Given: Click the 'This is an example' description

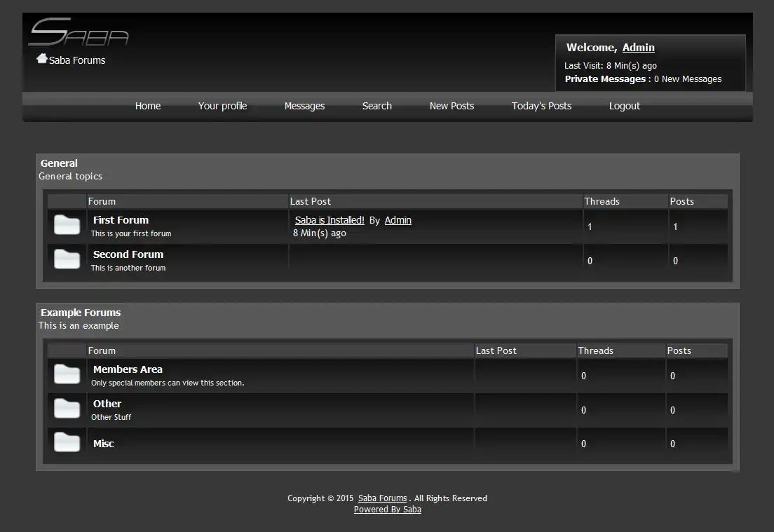Looking at the screenshot, I should pyautogui.click(x=79, y=325).
